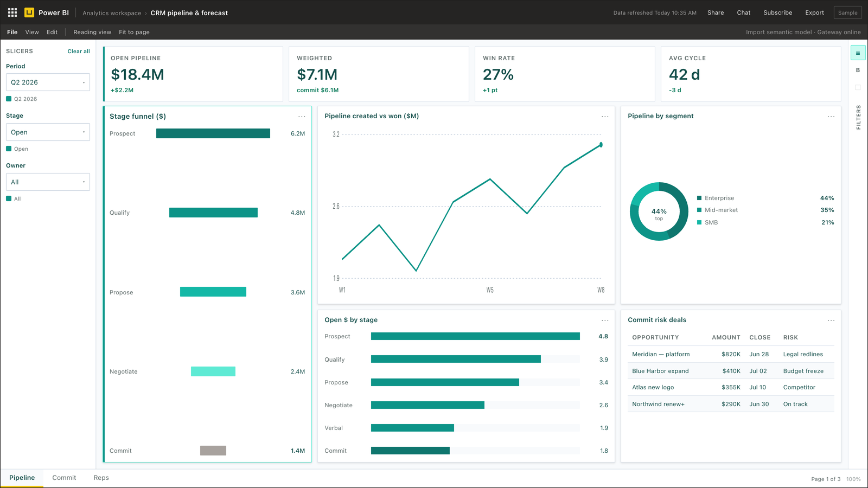The height and width of the screenshot is (488, 868).
Task: Click the W8 end point on line chart
Action: click(601, 145)
